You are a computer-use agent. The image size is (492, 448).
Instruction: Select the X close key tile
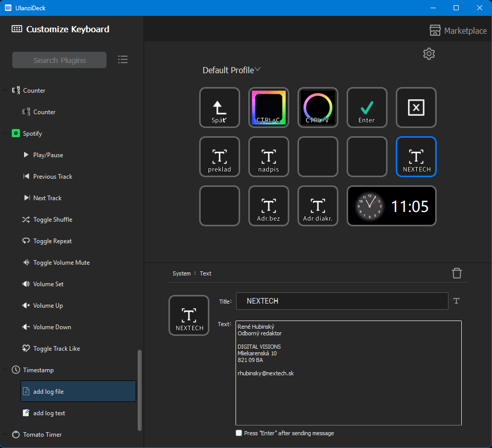point(416,108)
